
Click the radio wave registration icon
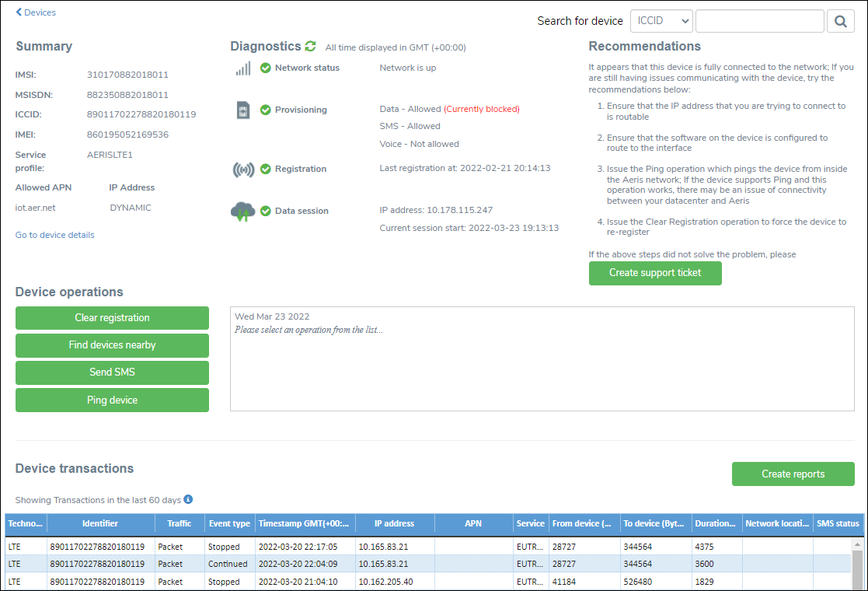(243, 170)
